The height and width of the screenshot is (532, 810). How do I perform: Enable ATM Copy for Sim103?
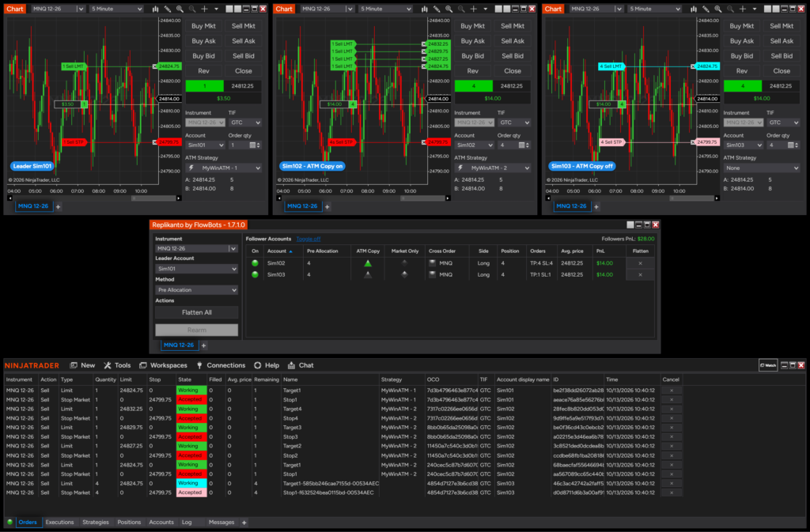(368, 275)
